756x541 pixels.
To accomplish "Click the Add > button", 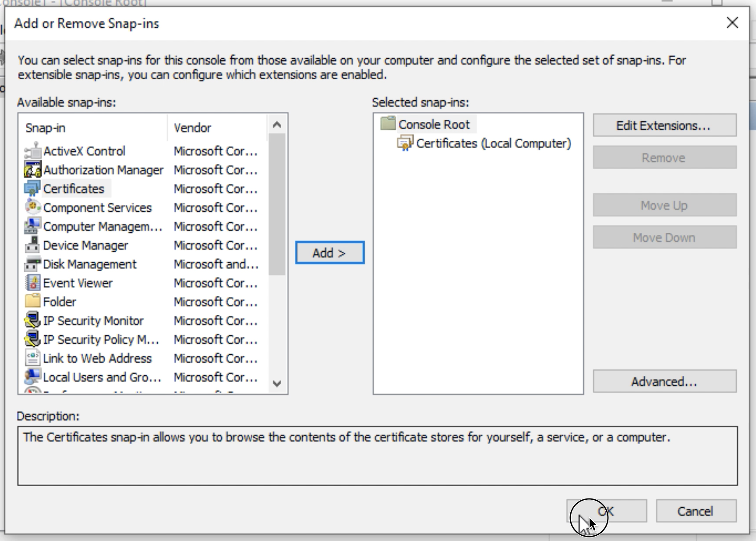I will pos(329,253).
